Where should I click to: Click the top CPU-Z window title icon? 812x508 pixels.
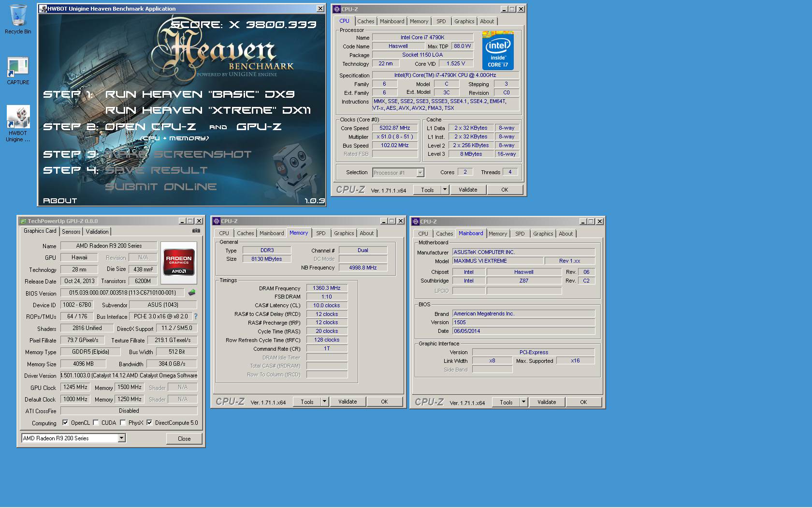click(x=337, y=9)
